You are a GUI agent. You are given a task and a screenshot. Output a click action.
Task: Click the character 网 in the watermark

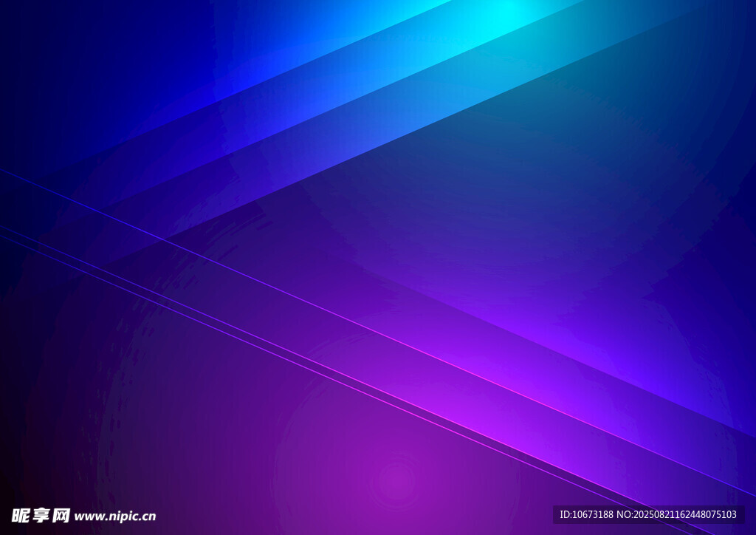coord(61,515)
